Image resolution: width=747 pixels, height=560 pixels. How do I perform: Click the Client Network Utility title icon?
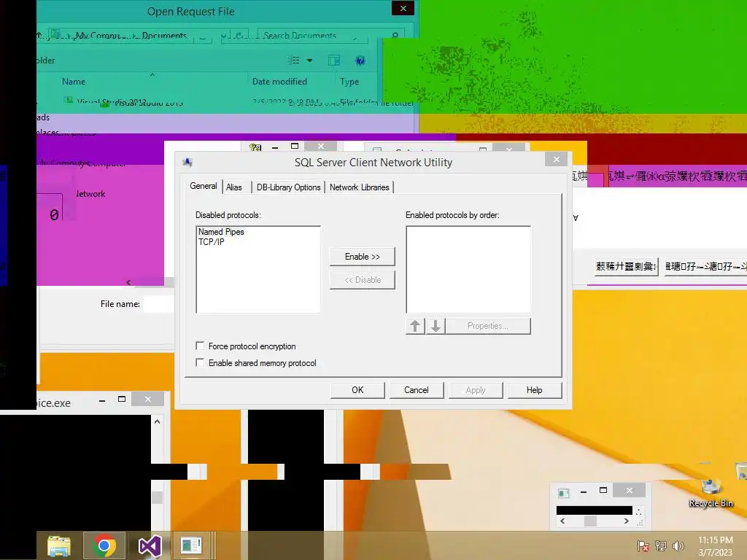187,163
